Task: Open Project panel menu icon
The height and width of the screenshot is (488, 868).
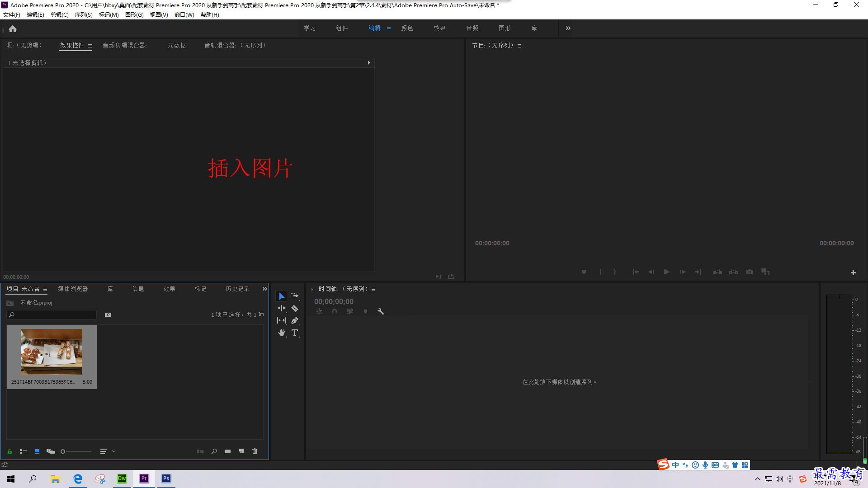Action: [45, 289]
